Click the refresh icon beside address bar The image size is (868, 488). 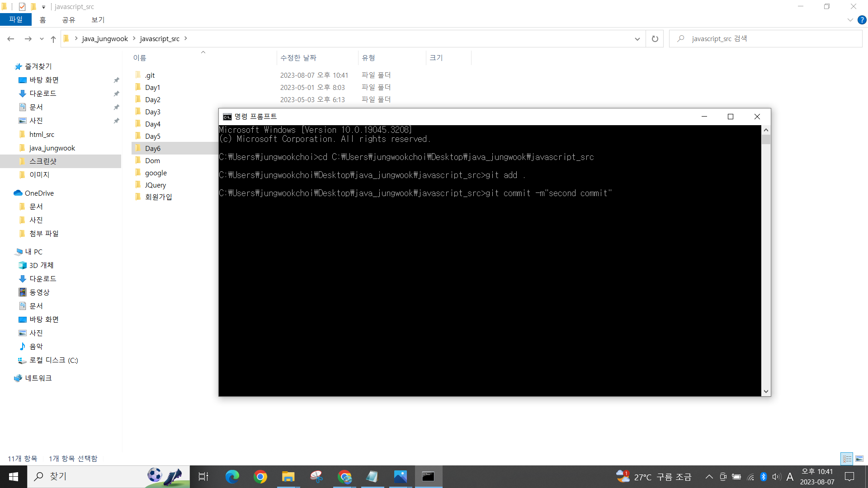pyautogui.click(x=655, y=39)
